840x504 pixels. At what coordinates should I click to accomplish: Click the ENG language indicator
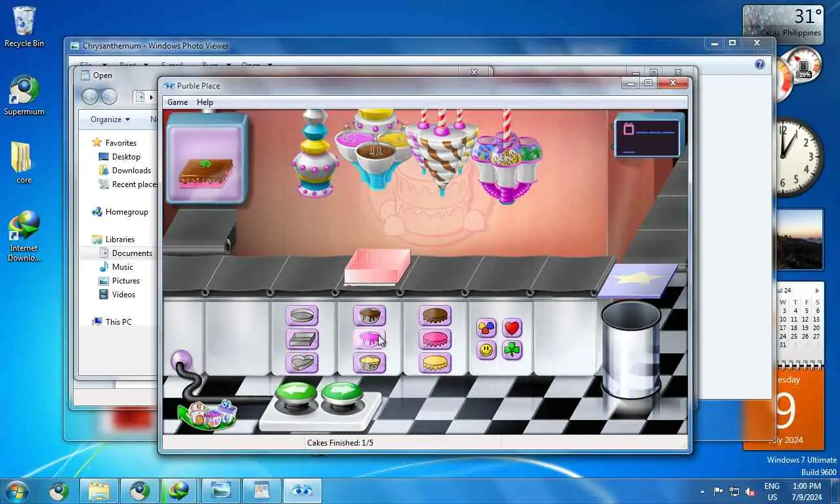point(772,492)
